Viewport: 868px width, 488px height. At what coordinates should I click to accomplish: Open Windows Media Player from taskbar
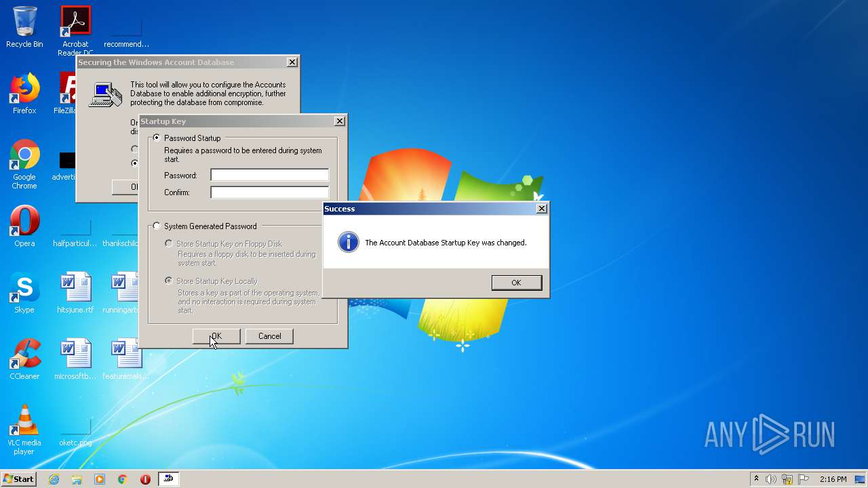[100, 479]
